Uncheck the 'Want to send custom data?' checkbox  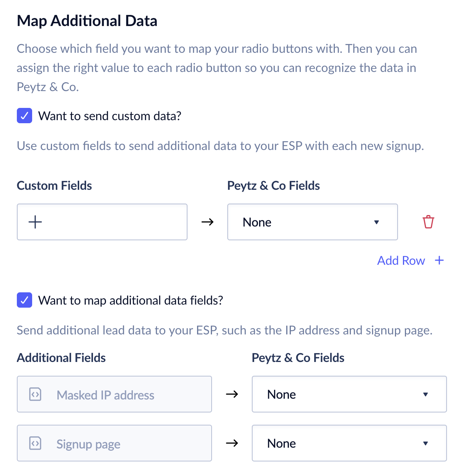click(x=24, y=116)
